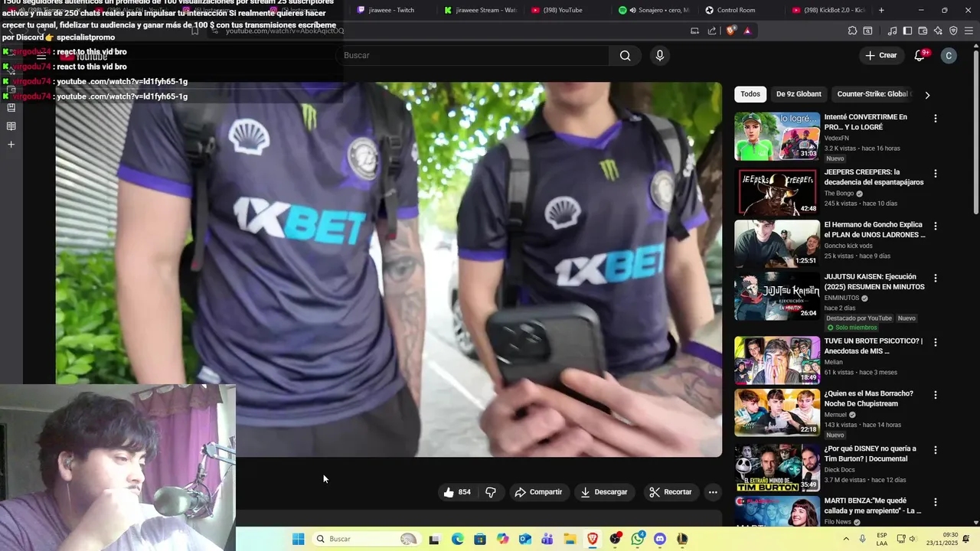This screenshot has width=980, height=551.
Task: Click the Windows taskbar Buscar search box
Action: (x=367, y=539)
